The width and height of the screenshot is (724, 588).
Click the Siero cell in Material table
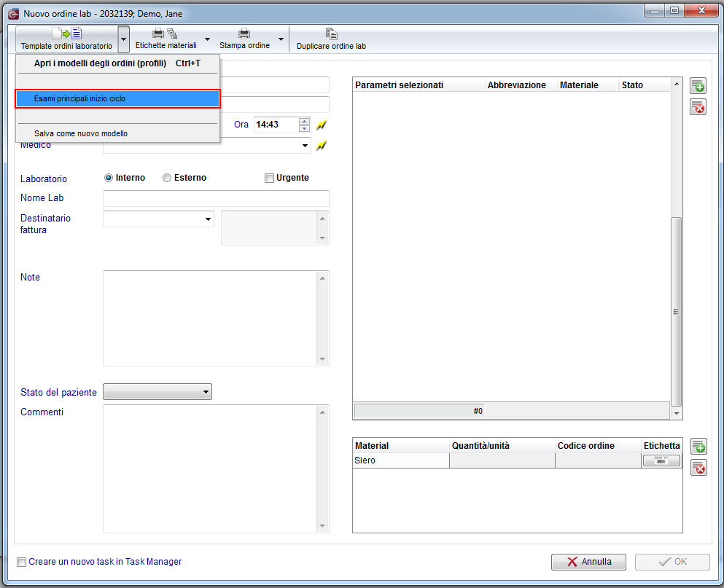pos(401,460)
